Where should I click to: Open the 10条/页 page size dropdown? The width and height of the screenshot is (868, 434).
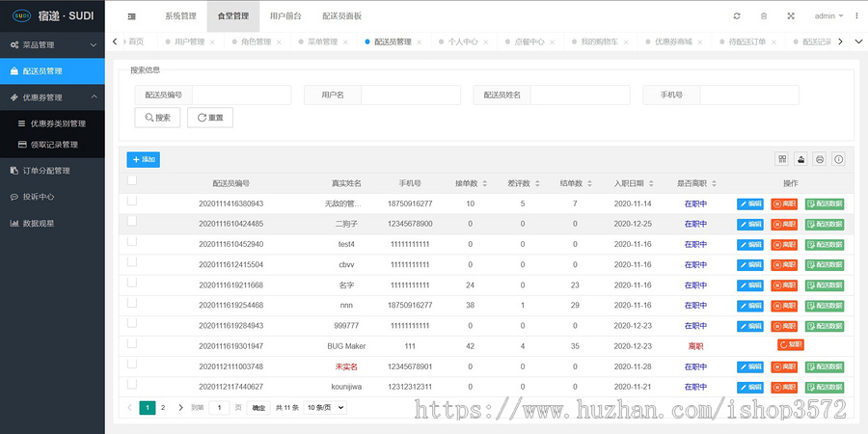[325, 407]
